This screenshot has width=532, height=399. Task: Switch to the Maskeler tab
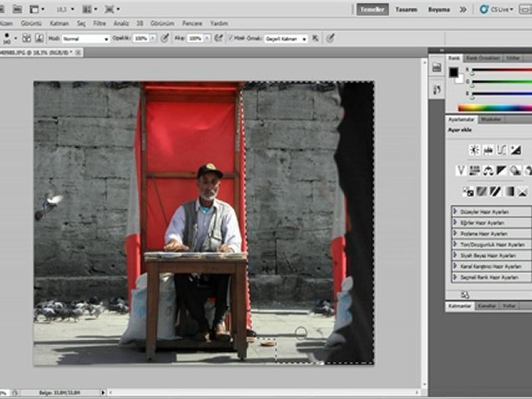pos(492,120)
